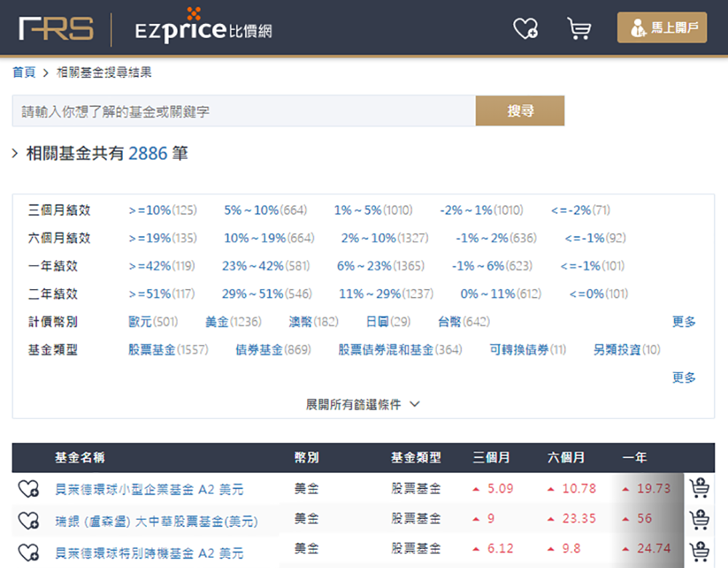Filter two-year performance >=51%
The width and height of the screenshot is (728, 568).
click(162, 294)
